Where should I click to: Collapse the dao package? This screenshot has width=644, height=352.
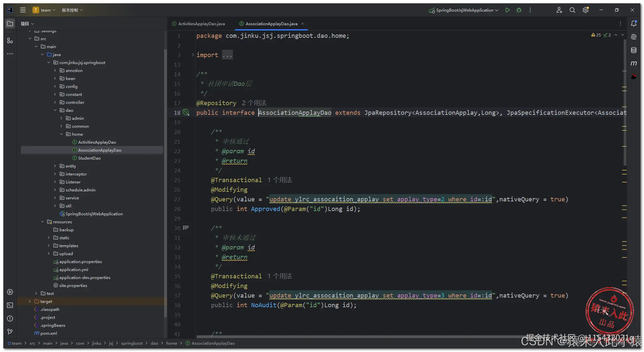tap(55, 110)
